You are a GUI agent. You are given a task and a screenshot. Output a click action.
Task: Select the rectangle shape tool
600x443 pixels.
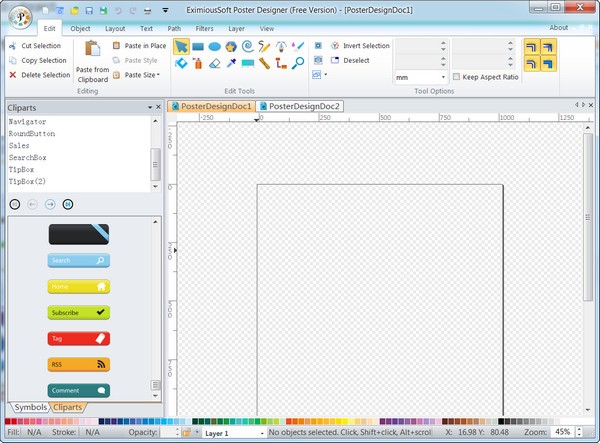[198, 46]
